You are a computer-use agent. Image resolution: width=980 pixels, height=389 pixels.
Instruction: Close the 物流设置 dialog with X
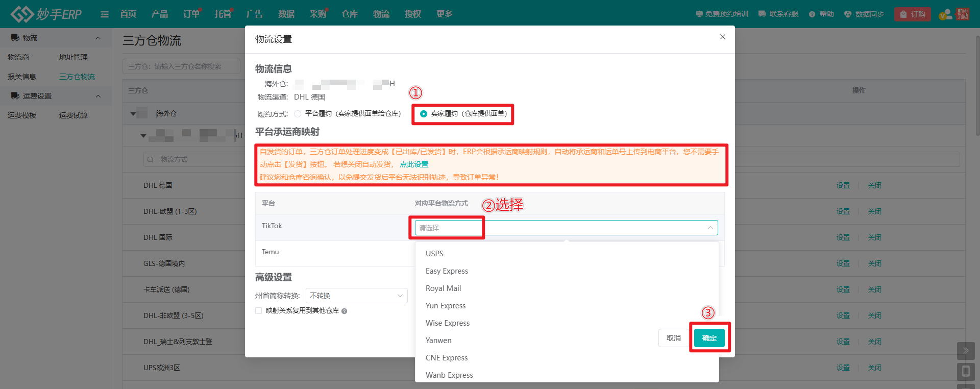tap(723, 37)
